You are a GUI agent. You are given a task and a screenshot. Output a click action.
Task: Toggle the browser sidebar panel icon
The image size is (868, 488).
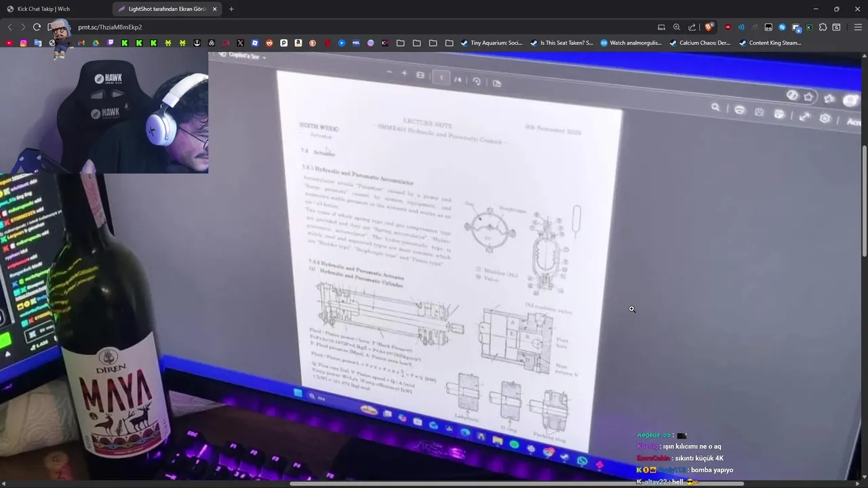(x=836, y=27)
